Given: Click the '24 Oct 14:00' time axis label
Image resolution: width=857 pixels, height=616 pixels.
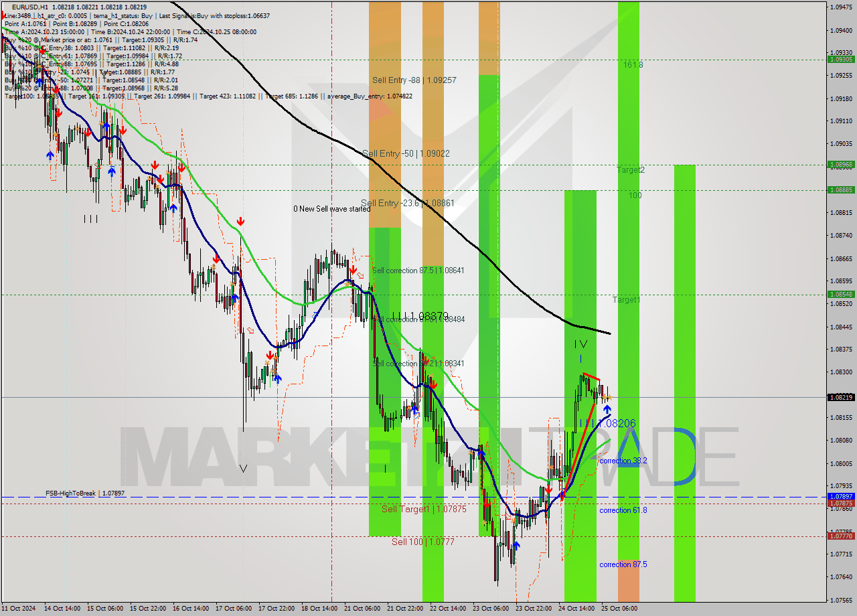Looking at the screenshot, I should click(x=576, y=609).
